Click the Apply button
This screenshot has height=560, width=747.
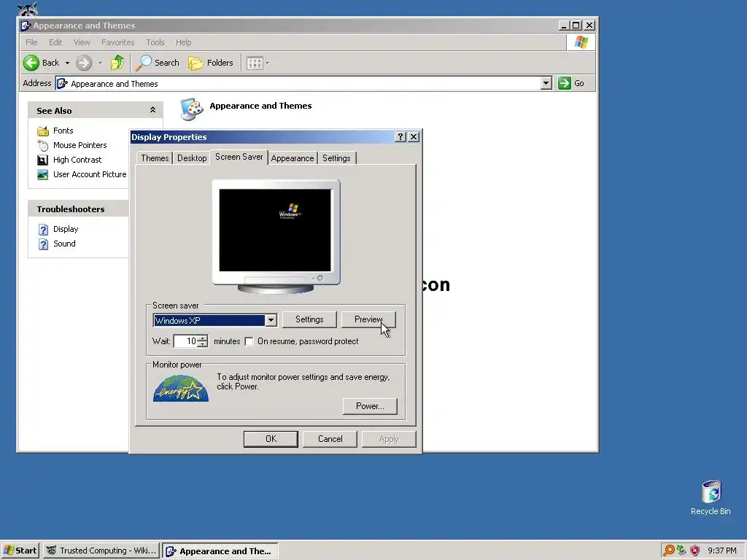pos(389,439)
